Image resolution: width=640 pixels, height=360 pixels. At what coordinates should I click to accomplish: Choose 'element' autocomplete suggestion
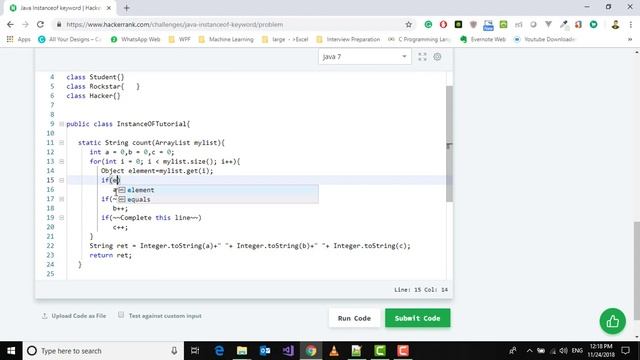(x=218, y=190)
